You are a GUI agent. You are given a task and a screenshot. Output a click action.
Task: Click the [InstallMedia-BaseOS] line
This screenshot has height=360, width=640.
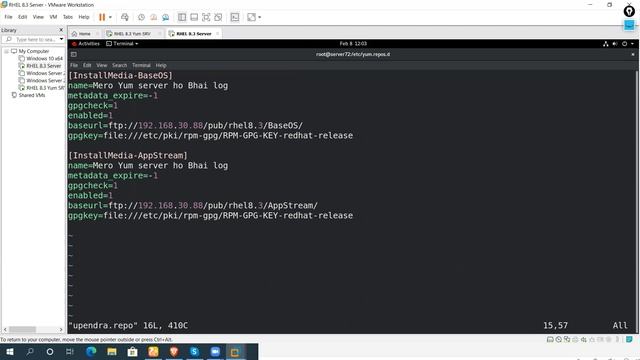click(120, 76)
